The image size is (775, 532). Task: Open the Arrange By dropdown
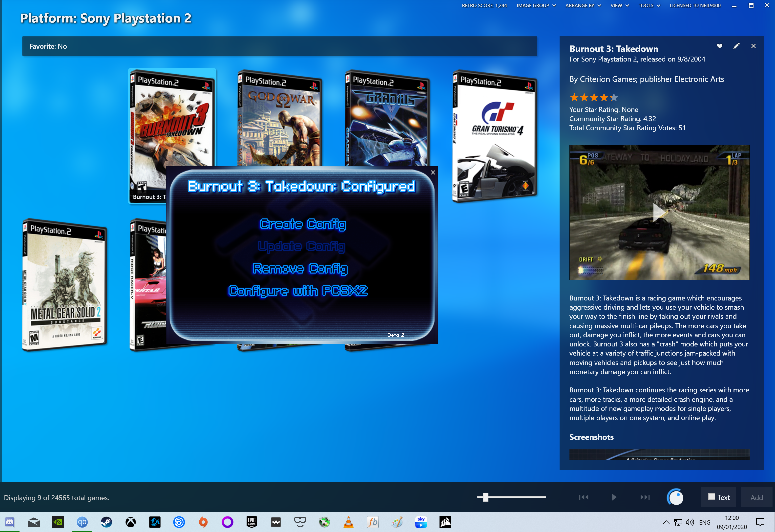pos(583,5)
